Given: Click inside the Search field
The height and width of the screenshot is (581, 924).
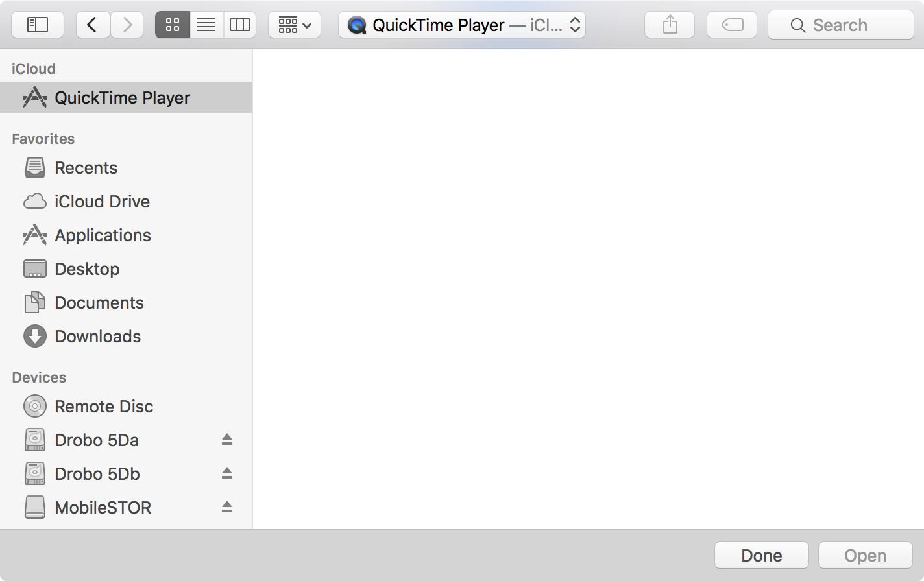Looking at the screenshot, I should coord(840,25).
